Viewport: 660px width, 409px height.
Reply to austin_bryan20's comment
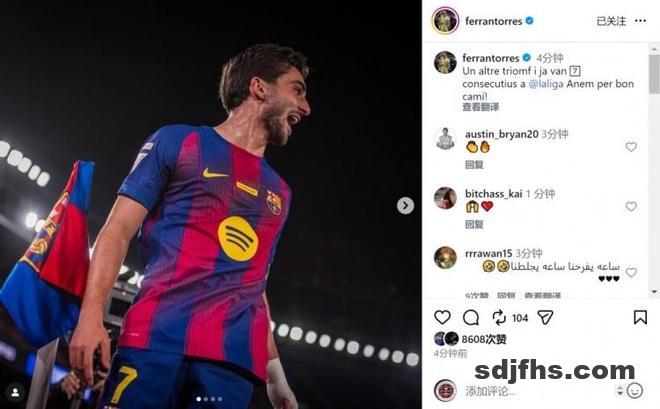point(474,164)
